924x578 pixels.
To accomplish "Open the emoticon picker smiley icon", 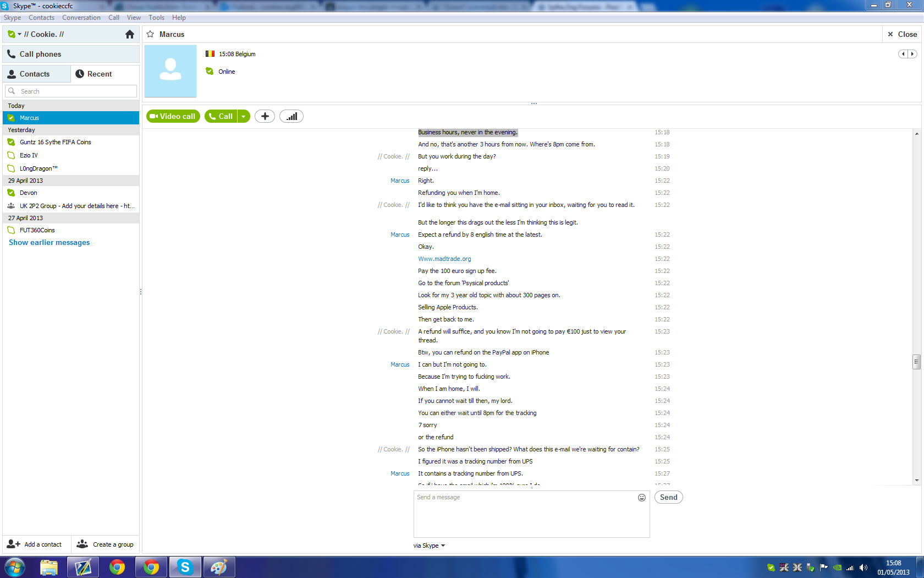I will click(642, 498).
